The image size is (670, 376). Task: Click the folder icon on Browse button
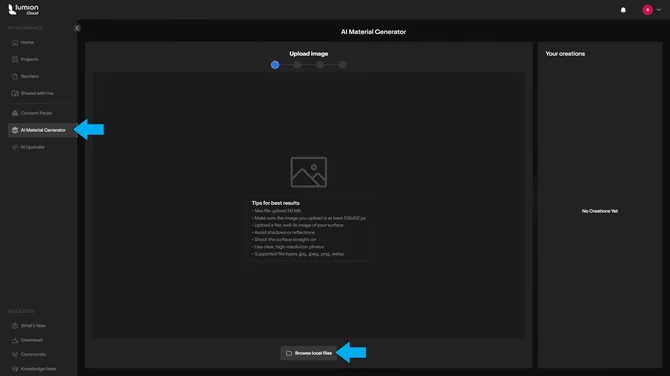coord(289,353)
